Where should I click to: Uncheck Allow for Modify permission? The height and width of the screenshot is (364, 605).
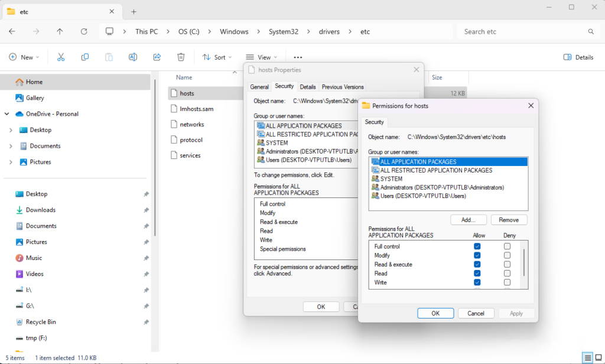point(477,255)
